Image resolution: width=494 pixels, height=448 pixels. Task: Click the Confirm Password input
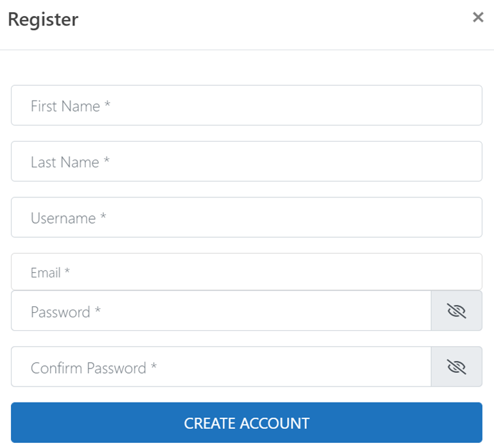click(221, 367)
